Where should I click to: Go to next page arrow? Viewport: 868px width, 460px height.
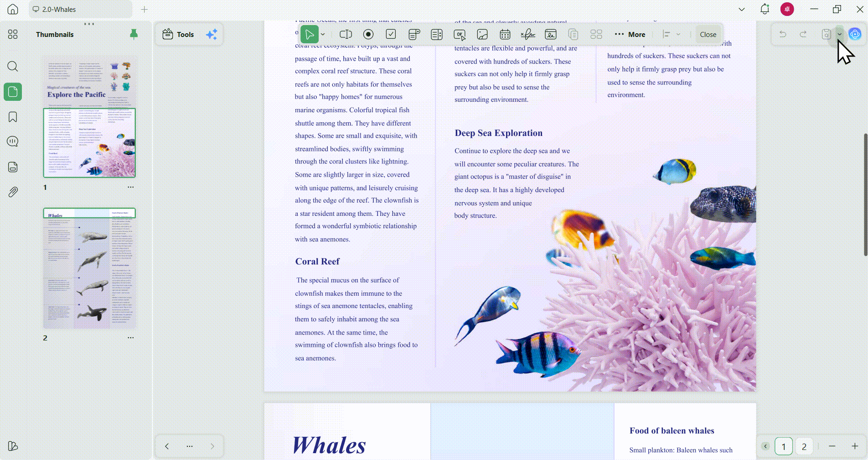212,446
